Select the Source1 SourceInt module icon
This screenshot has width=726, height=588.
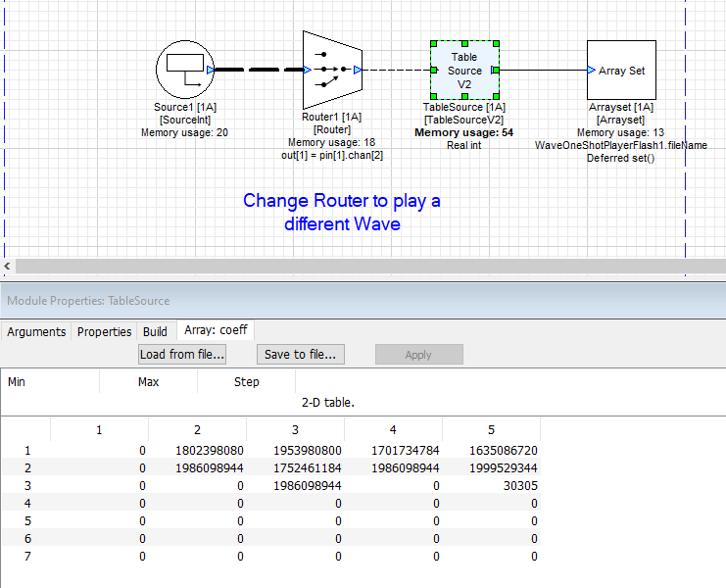point(184,70)
